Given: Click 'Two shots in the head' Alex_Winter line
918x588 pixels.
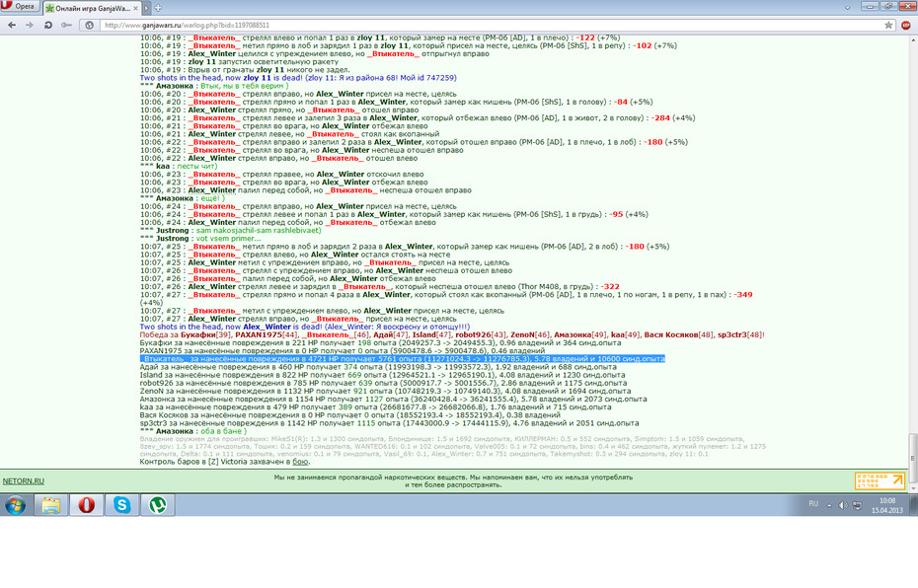Looking at the screenshot, I should coord(304,328).
